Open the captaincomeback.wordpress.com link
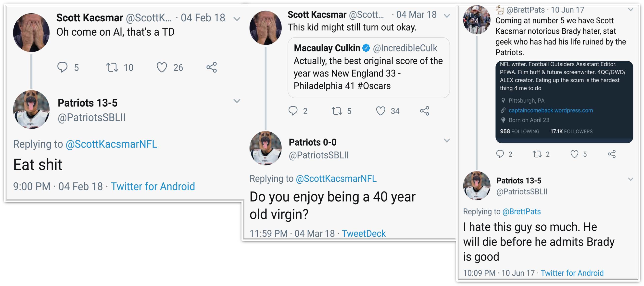 551,110
